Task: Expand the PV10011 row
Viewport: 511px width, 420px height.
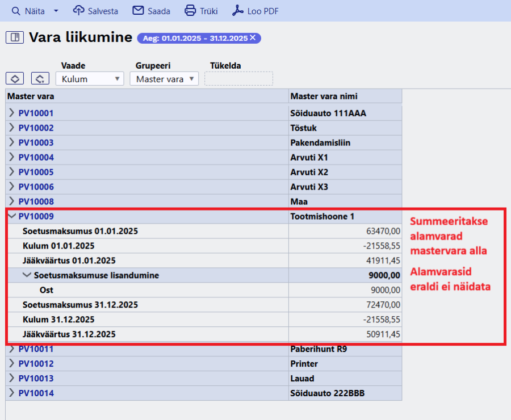Action: pyautogui.click(x=12, y=349)
